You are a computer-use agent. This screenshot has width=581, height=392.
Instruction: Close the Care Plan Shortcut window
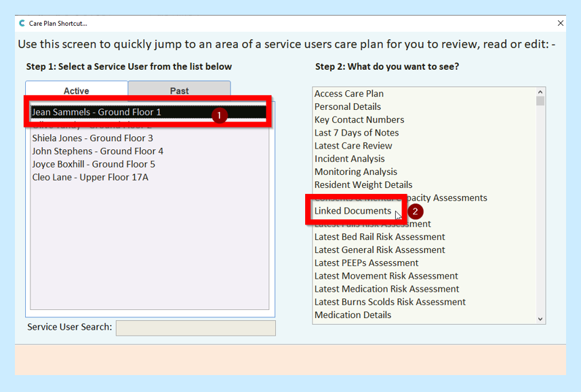pyautogui.click(x=560, y=23)
